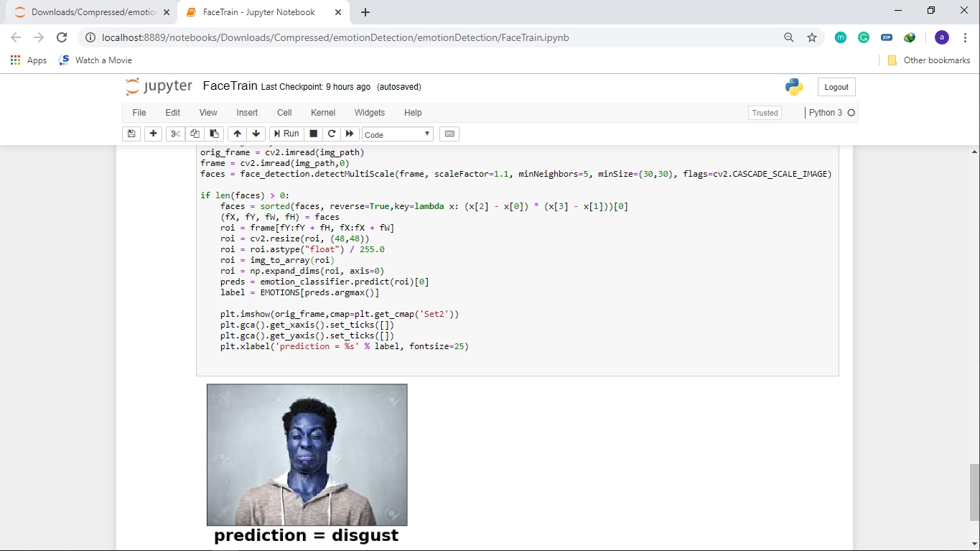Open the Widgets menu
The width and height of the screenshot is (980, 551).
370,113
